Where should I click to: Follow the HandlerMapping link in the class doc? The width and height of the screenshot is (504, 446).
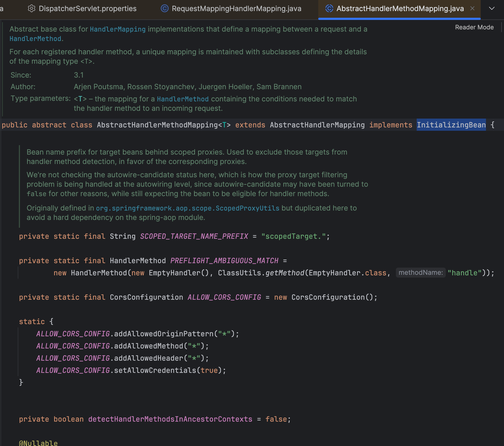point(118,29)
